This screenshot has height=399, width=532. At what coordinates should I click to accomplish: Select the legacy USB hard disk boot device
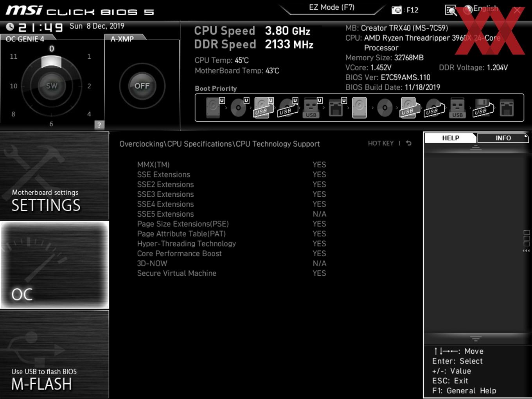409,107
